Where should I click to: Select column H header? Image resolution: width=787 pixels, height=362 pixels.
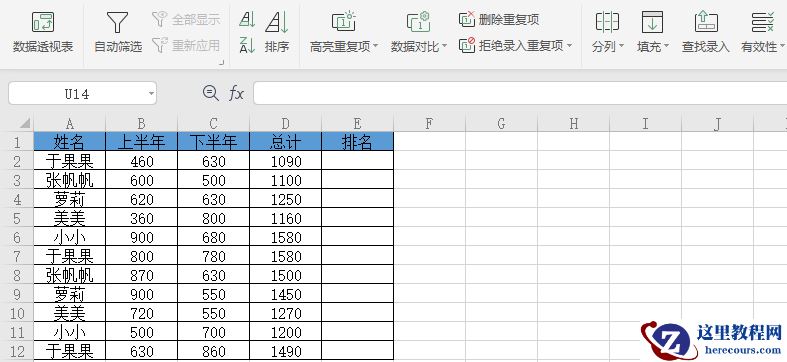click(x=573, y=124)
